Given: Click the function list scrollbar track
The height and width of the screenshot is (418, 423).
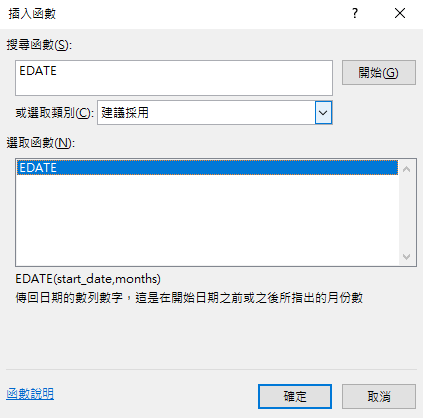Looking at the screenshot, I should point(406,213).
